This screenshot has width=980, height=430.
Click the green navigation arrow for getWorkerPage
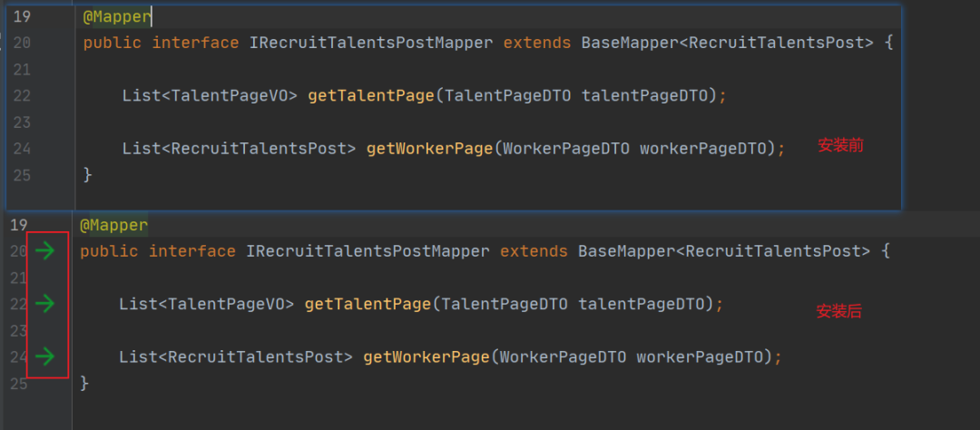click(x=44, y=357)
